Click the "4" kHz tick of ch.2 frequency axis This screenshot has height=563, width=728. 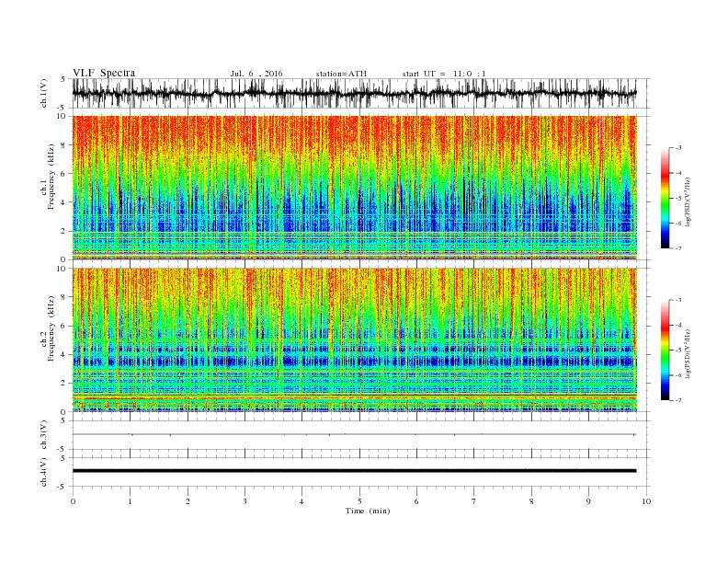click(64, 355)
